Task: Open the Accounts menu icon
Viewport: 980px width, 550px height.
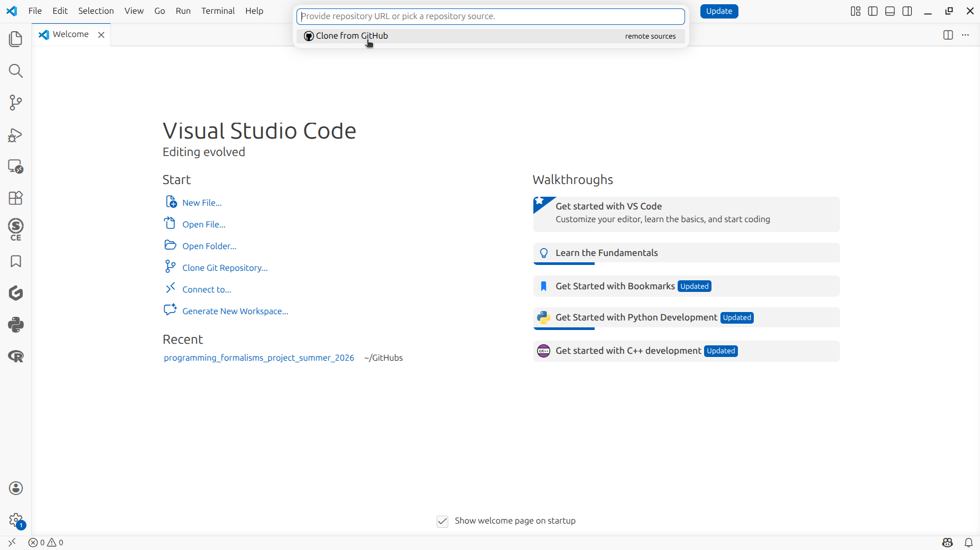Action: [x=16, y=488]
